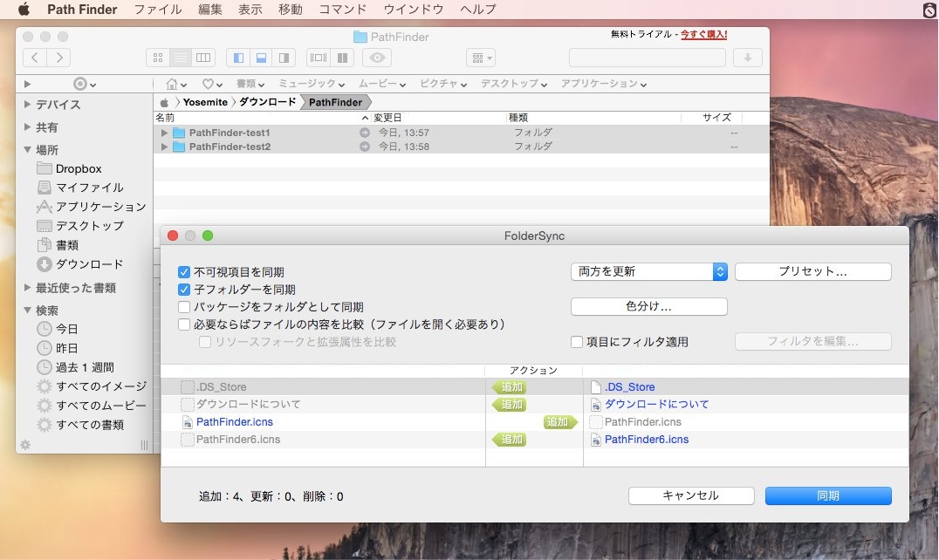Screen dimensions: 939x560
Task: Switch to list view in toolbar
Action: click(x=181, y=58)
